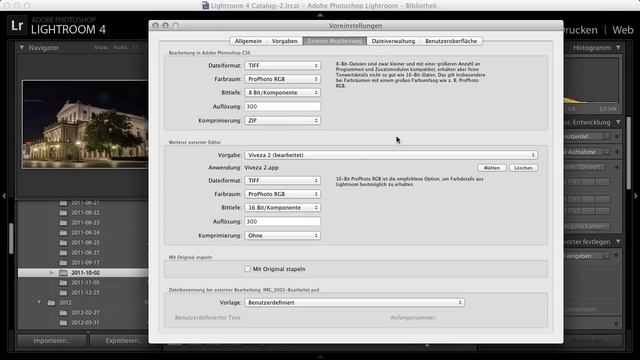Open the ZIP Komprimierung dropdown

(x=282, y=120)
